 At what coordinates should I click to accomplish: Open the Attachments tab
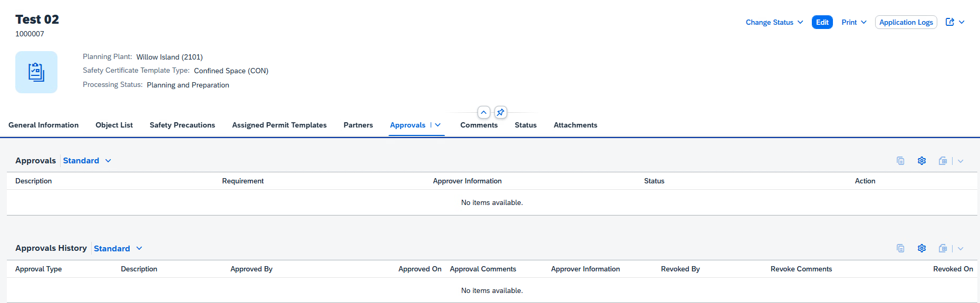click(x=575, y=125)
